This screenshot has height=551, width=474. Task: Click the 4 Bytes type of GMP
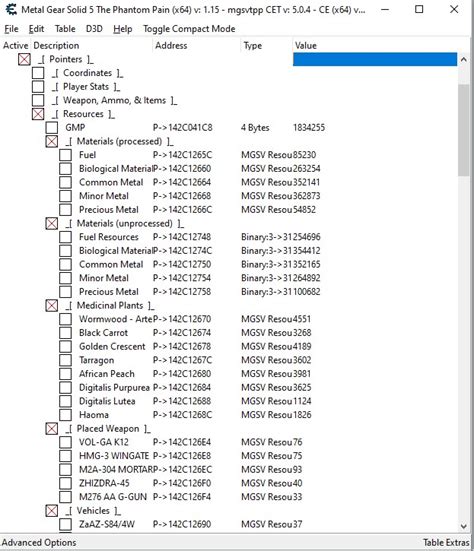(255, 128)
